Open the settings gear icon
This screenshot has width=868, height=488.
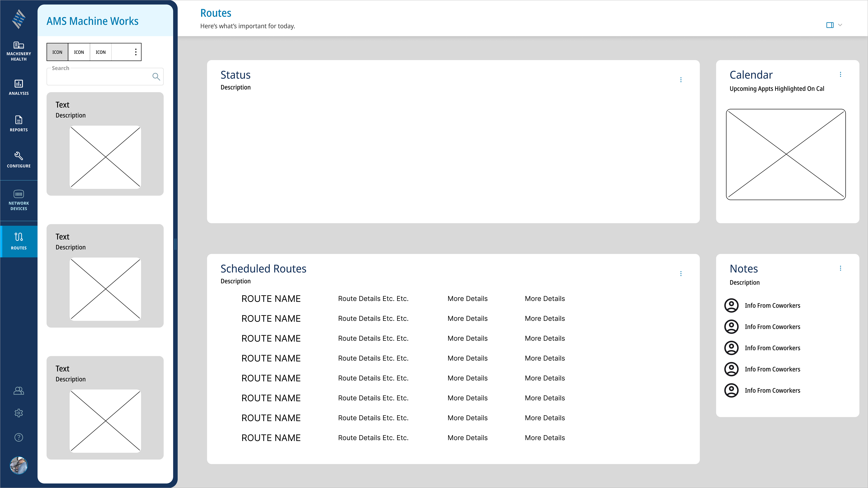coord(19,413)
